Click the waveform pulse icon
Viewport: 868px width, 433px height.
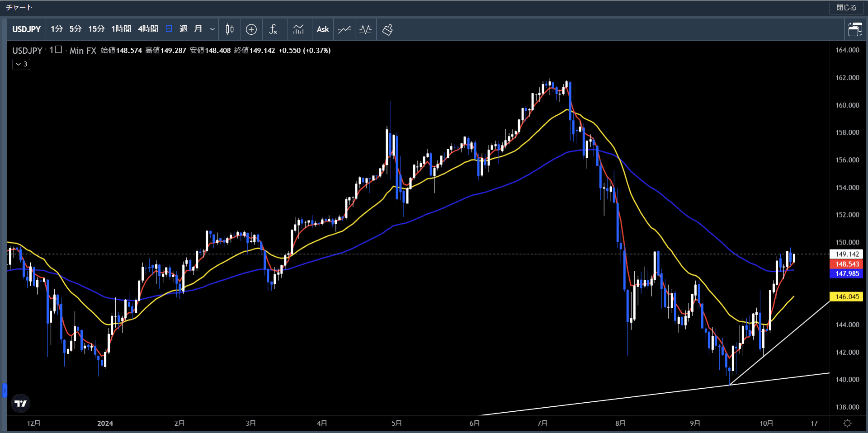coord(366,29)
